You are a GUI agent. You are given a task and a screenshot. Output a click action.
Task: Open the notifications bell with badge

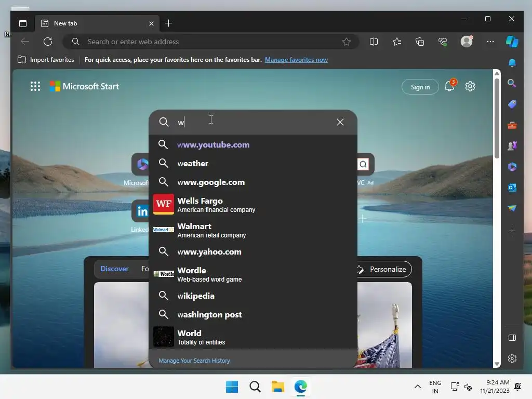point(450,86)
